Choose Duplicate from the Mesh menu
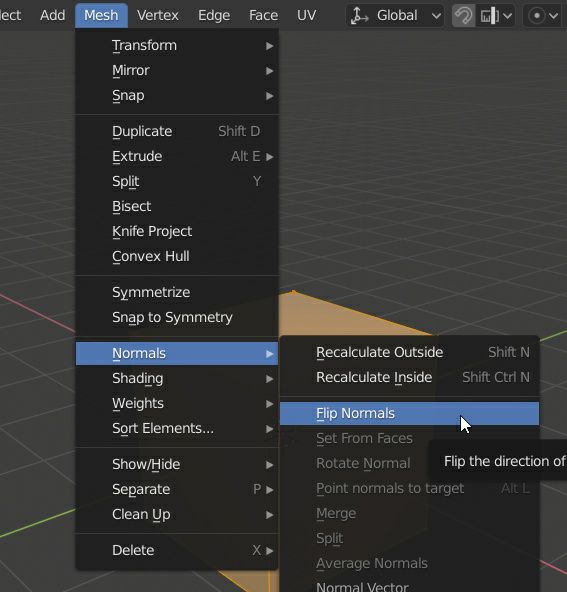Viewport: 567px width, 592px height. 177,131
